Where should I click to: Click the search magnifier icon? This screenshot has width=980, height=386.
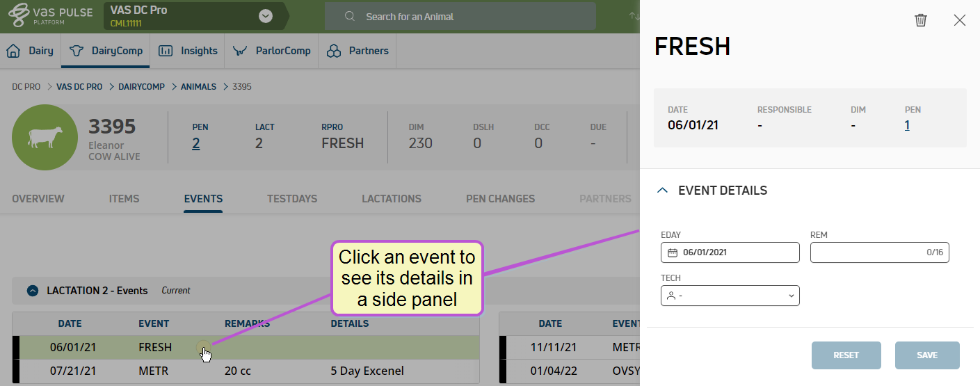[x=350, y=16]
